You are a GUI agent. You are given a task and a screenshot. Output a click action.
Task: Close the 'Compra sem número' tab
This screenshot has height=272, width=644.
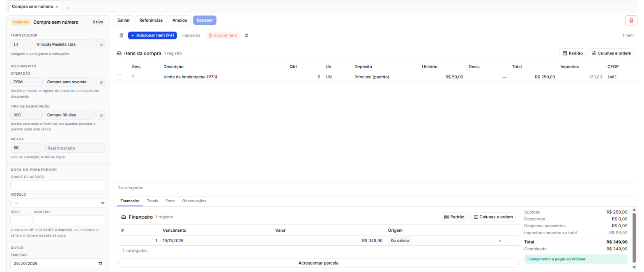(x=57, y=7)
